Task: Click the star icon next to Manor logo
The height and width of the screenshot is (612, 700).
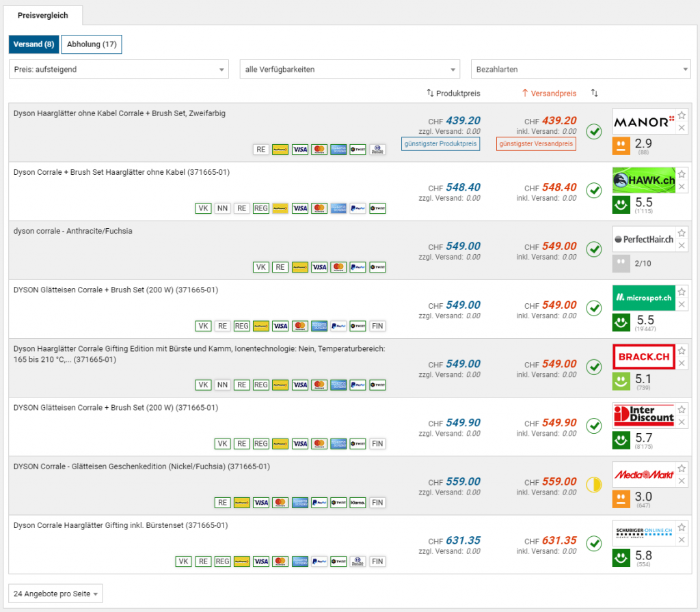Action: coord(682,115)
